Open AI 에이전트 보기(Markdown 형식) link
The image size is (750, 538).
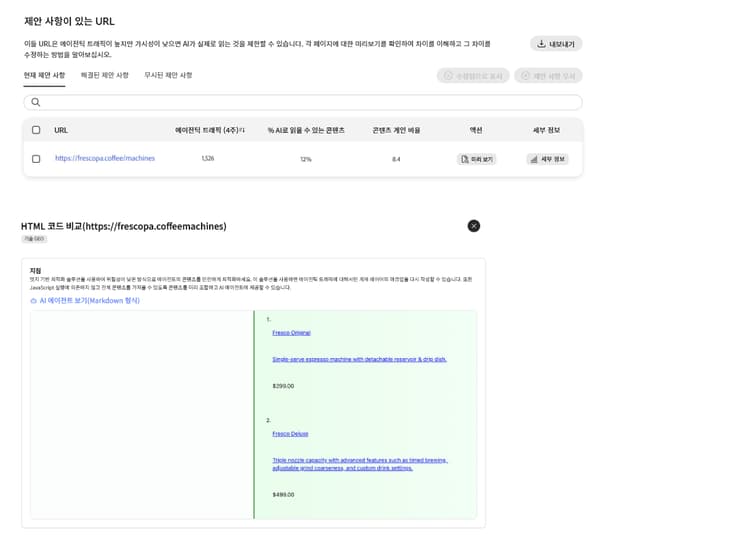coord(85,300)
